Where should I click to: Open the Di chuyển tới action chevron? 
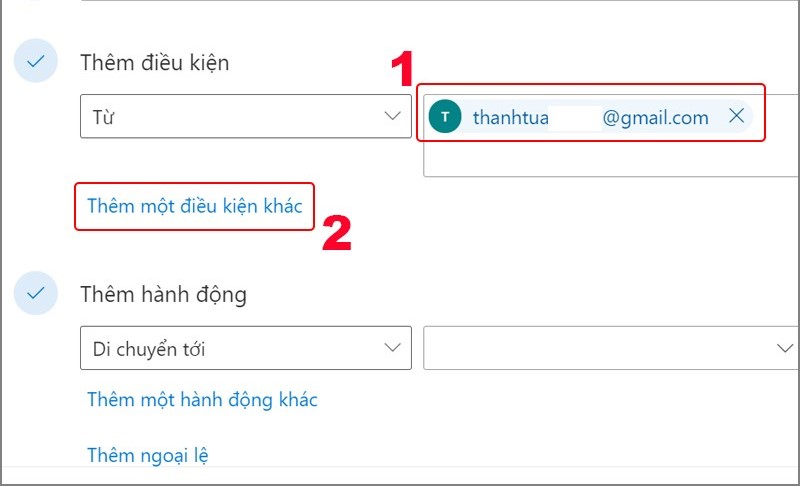click(x=392, y=348)
